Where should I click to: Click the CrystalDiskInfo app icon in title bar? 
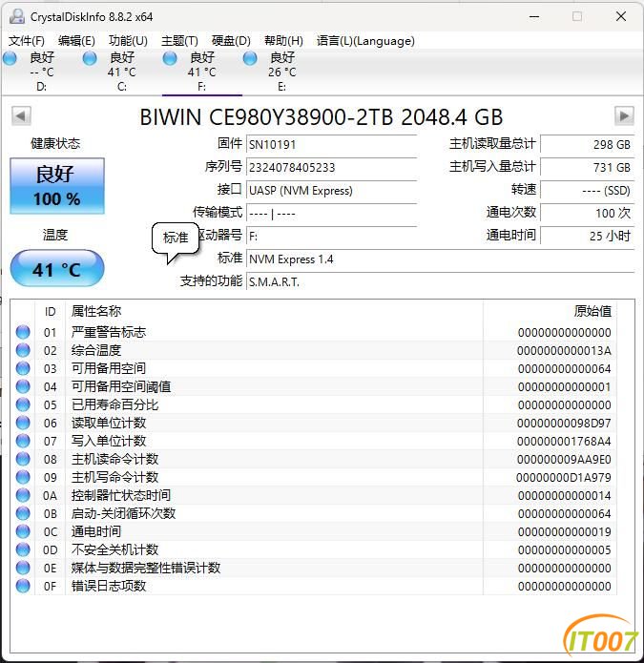[x=17, y=16]
